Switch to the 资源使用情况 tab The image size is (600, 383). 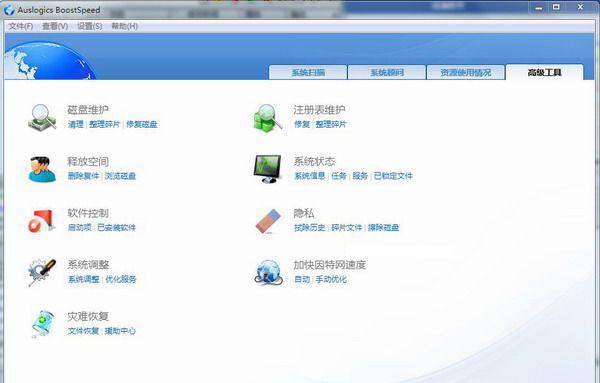(x=466, y=72)
